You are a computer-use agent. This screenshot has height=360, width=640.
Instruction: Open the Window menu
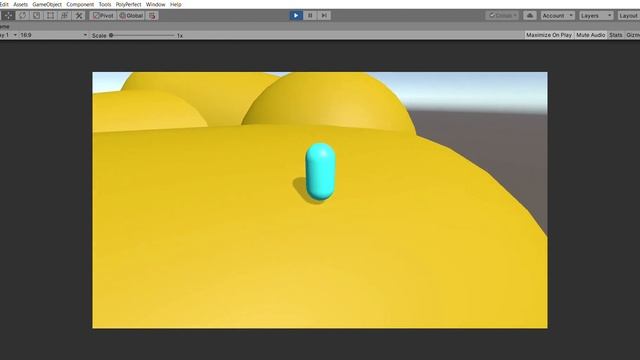[x=156, y=4]
